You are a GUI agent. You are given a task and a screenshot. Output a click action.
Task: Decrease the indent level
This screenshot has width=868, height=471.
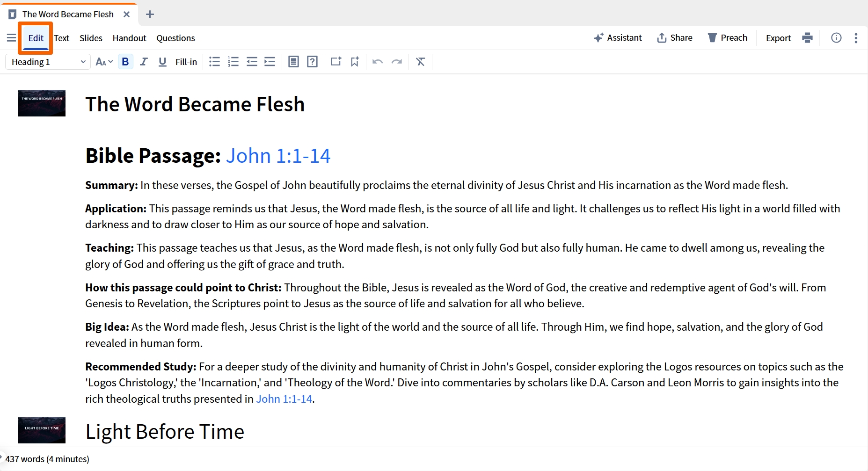pyautogui.click(x=252, y=62)
